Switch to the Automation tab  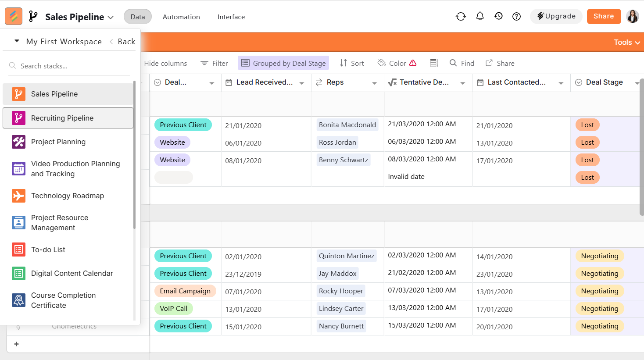click(181, 17)
